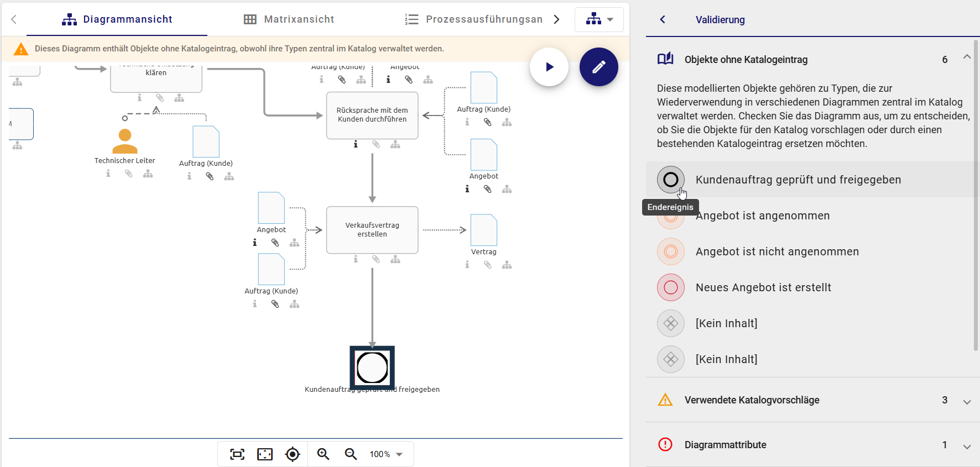The image size is (980, 467).
Task: Click the 'Kundenauftrag geprüft und freigegeben' list entry text
Action: click(798, 180)
